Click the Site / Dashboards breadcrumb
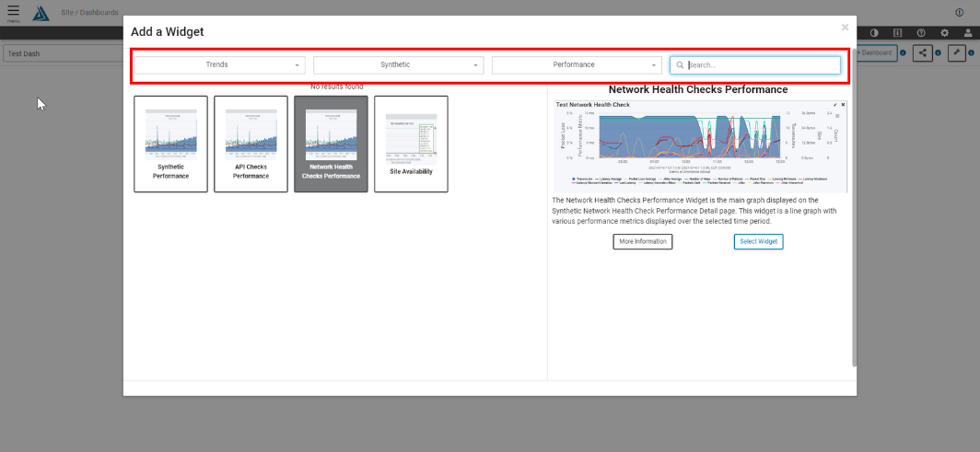The height and width of the screenshot is (452, 980). coord(90,13)
